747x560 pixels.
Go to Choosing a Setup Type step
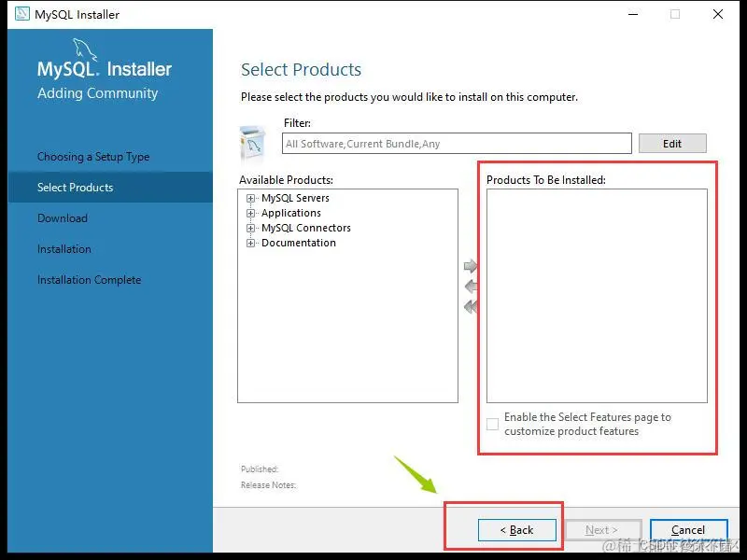(x=93, y=157)
